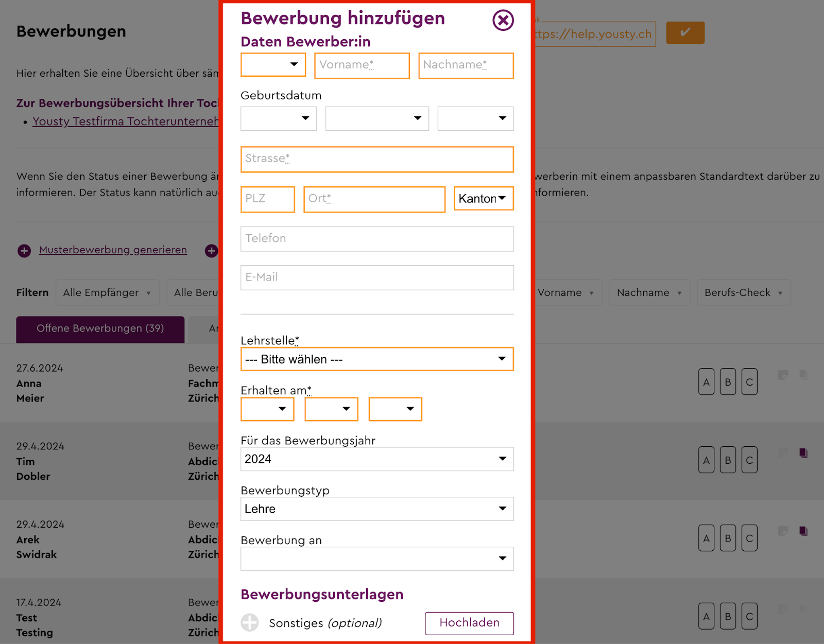Click note icon for Arek Swidrak
Image resolution: width=824 pixels, height=644 pixels.
pos(783,531)
